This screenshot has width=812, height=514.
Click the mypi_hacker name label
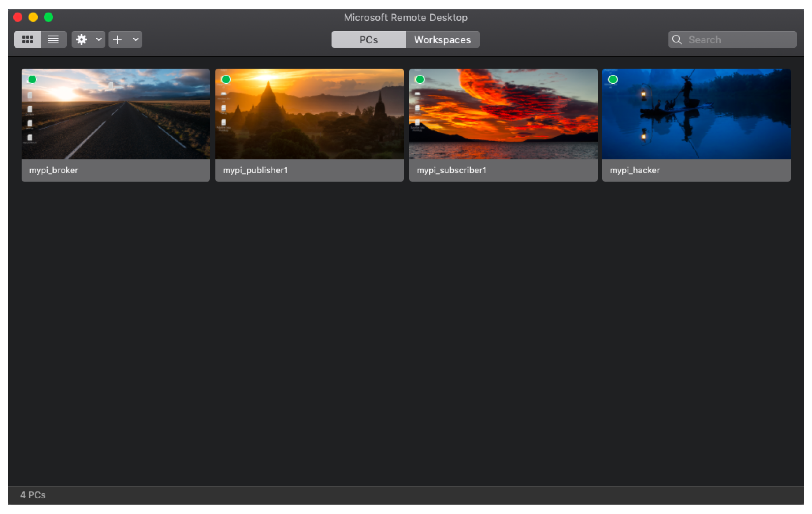click(x=635, y=171)
